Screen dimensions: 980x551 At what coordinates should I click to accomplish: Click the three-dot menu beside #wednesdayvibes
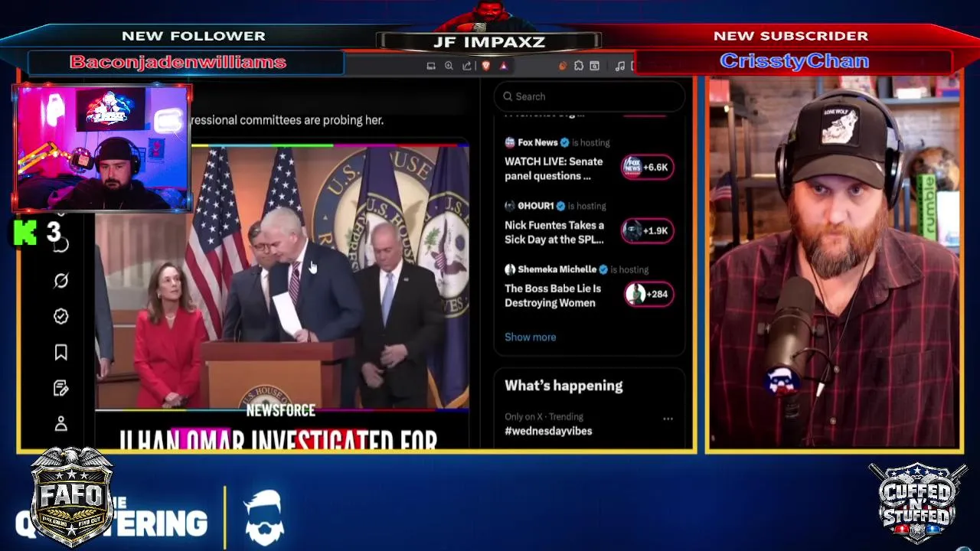668,419
